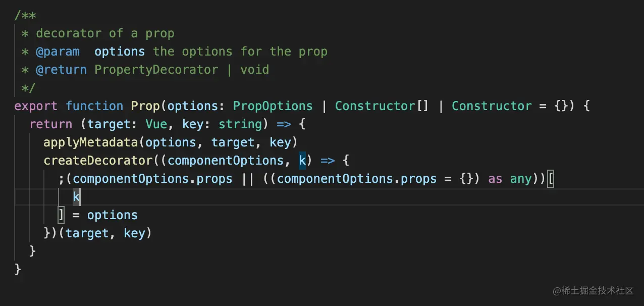Click the string type annotation
Image resolution: width=644 pixels, height=306 pixels.
240,124
